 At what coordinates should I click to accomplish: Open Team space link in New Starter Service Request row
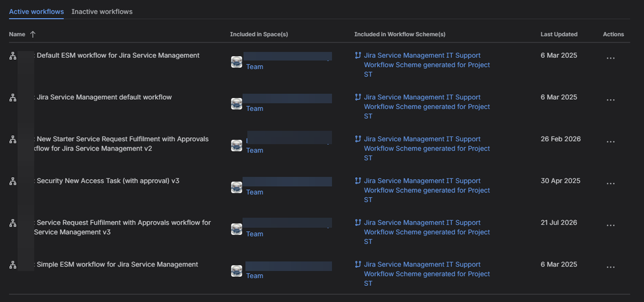255,151
